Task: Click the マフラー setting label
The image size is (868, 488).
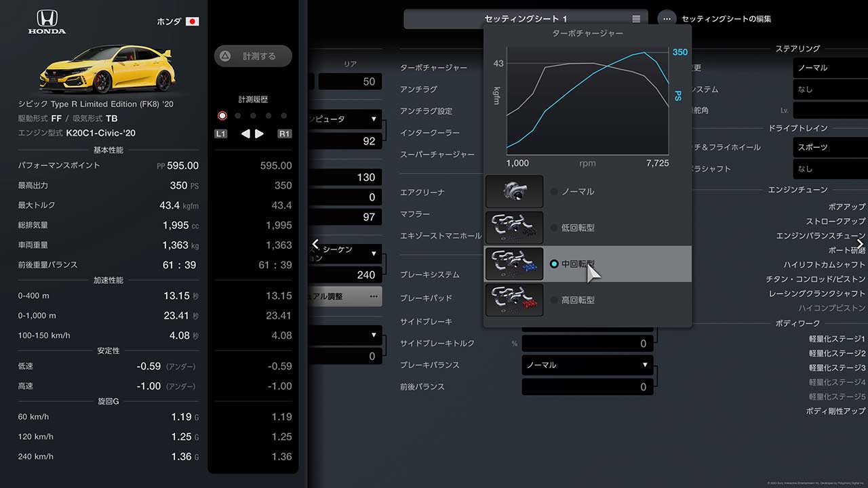Action: point(415,214)
